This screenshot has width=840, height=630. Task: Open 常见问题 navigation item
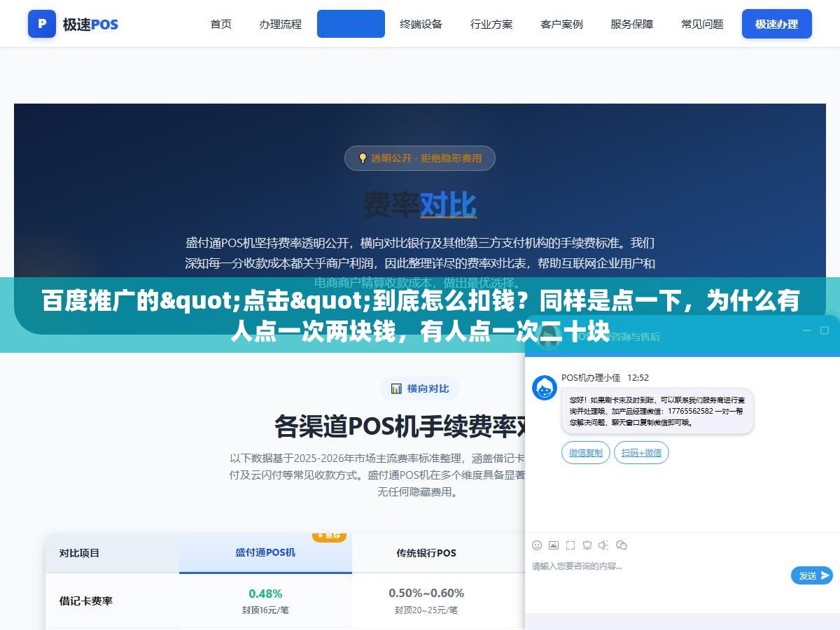pos(702,24)
